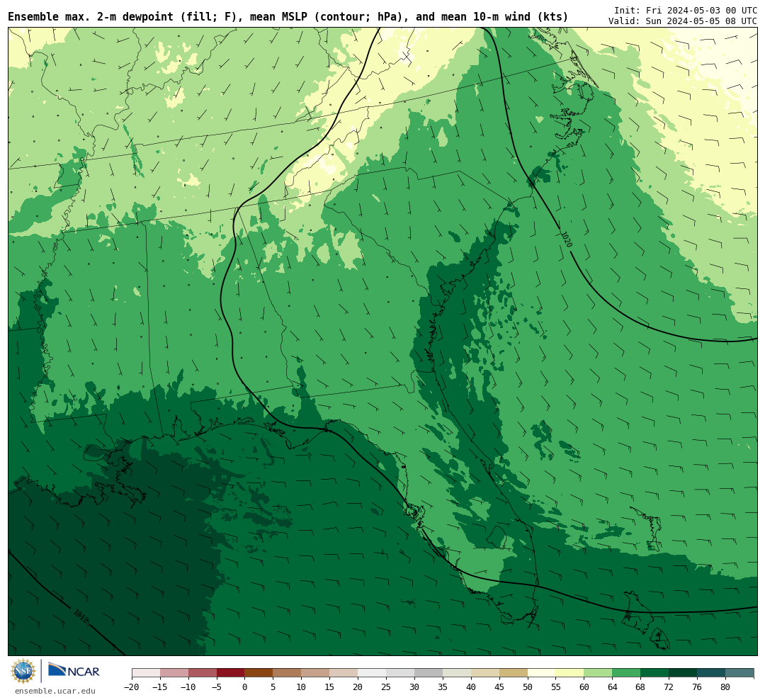Pick the colorbar swatch between 20 and 25
765x700 pixels.
click(373, 673)
